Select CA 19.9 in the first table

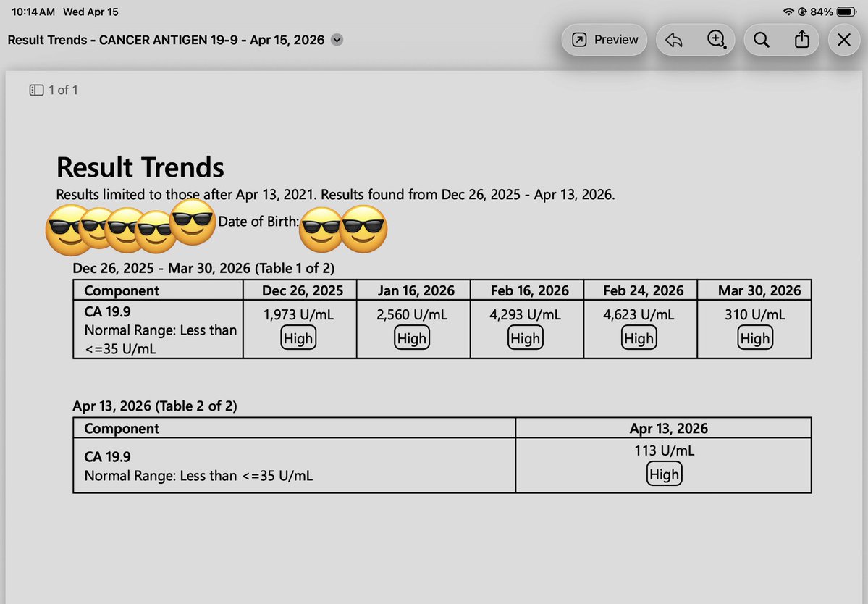click(107, 311)
